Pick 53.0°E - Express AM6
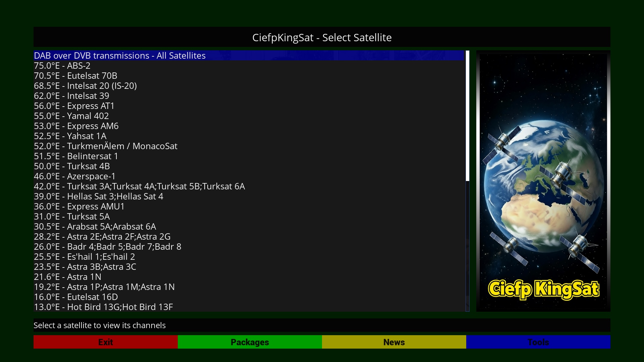Viewport: 644px width, 362px height. (249, 126)
